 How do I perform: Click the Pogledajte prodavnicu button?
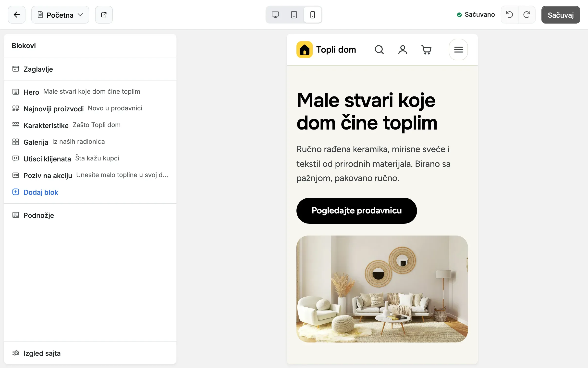tap(356, 210)
